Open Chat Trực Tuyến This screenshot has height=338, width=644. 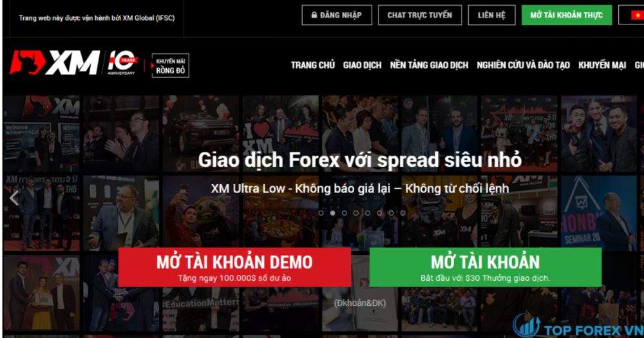[x=420, y=15]
